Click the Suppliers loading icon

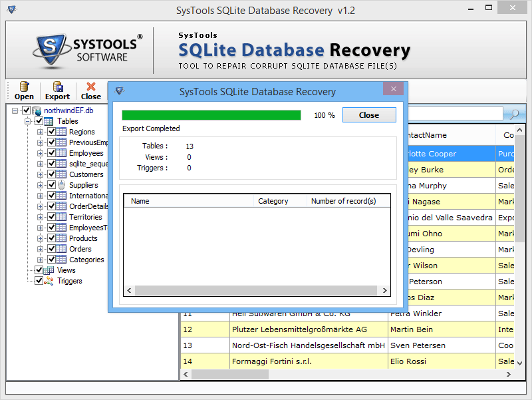pos(61,185)
